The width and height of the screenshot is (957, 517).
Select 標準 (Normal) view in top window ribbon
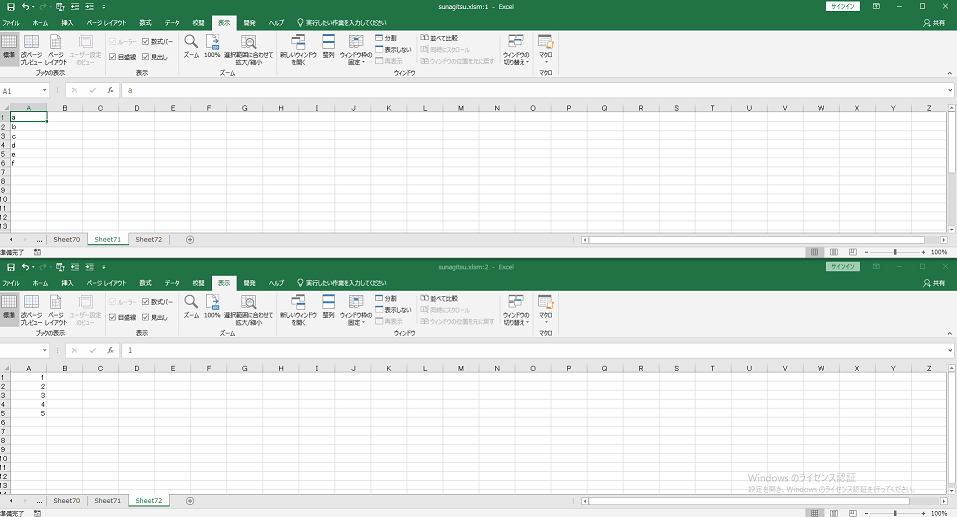tap(9, 48)
